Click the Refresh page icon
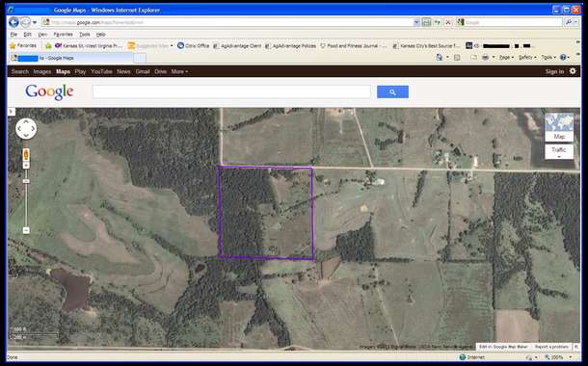 pos(438,22)
